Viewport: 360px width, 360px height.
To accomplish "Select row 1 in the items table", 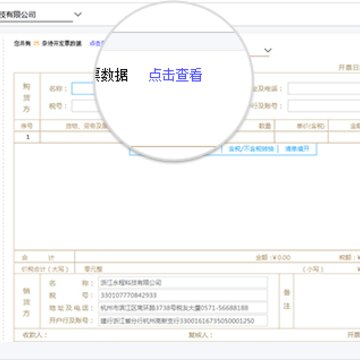I will coord(187,137).
